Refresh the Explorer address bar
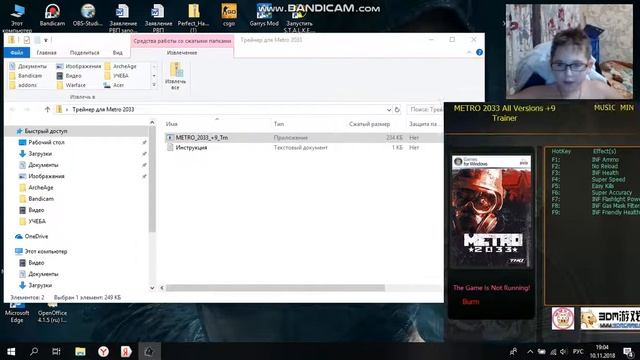The image size is (640, 360). click(397, 110)
